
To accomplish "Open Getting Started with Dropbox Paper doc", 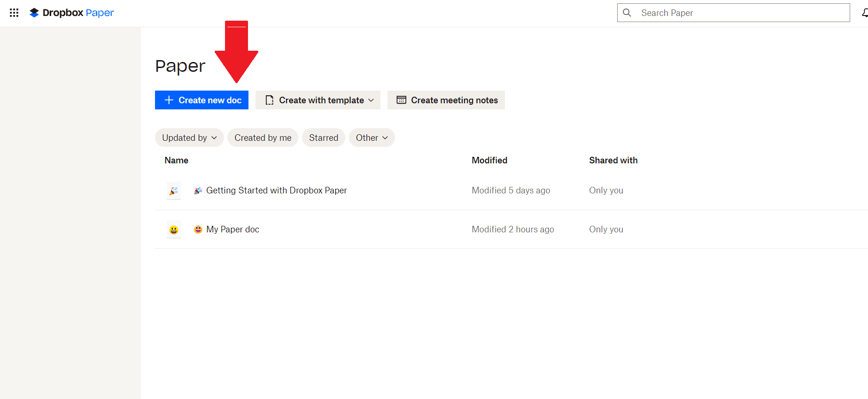I will pos(277,191).
